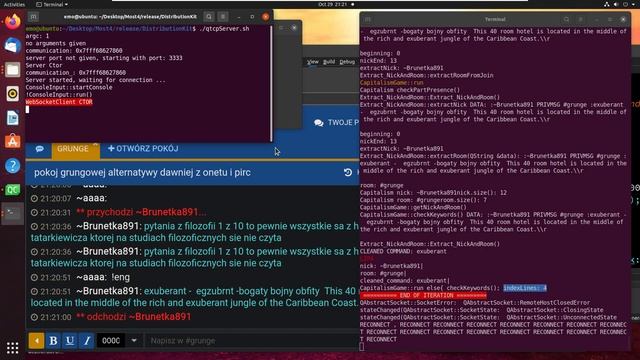Launch Thunderbird mail from the dock

tap(13, 45)
